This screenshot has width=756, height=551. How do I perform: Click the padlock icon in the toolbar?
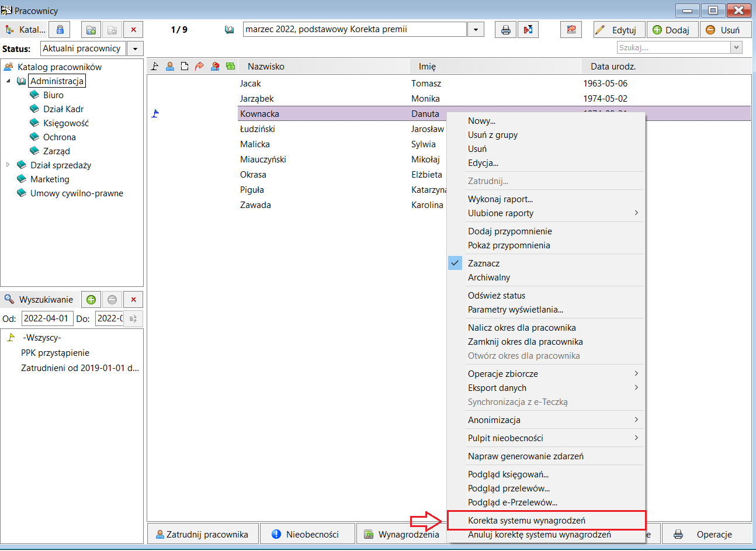click(60, 30)
